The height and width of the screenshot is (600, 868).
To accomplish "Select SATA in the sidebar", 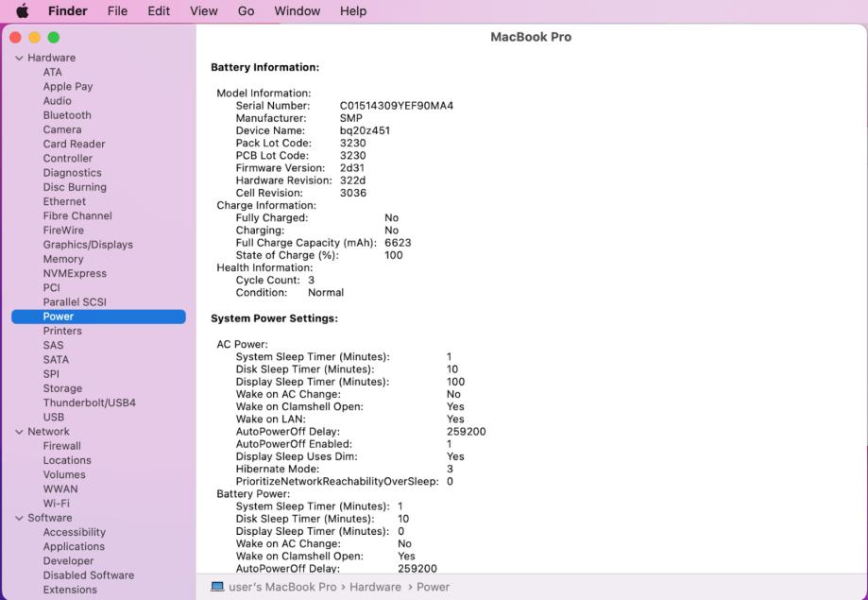I will [56, 360].
